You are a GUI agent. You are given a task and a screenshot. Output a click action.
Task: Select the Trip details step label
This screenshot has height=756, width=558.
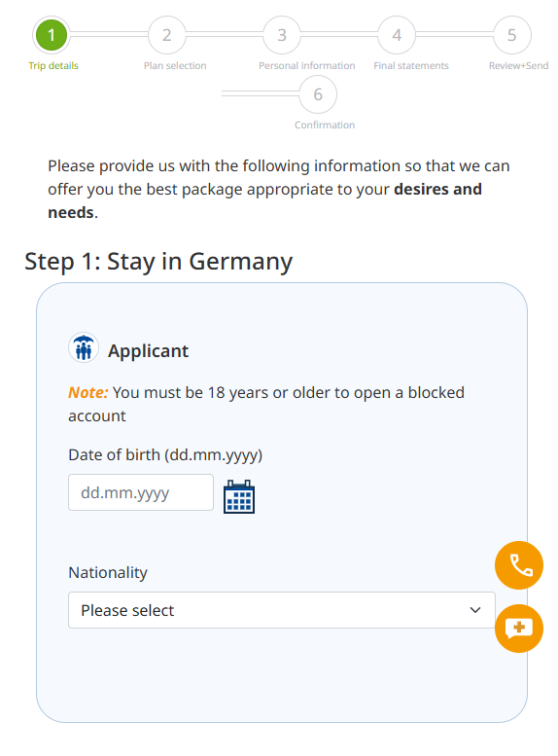(x=53, y=65)
